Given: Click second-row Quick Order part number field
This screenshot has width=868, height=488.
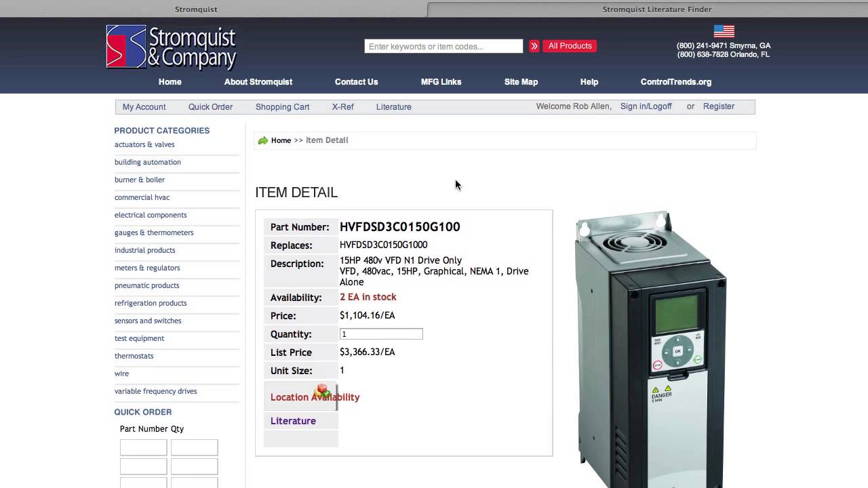Looking at the screenshot, I should pos(143,466).
